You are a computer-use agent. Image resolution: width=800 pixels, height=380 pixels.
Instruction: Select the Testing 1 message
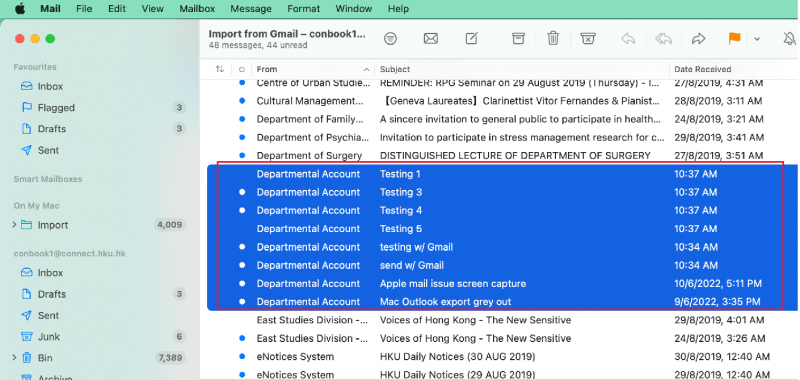(x=502, y=174)
